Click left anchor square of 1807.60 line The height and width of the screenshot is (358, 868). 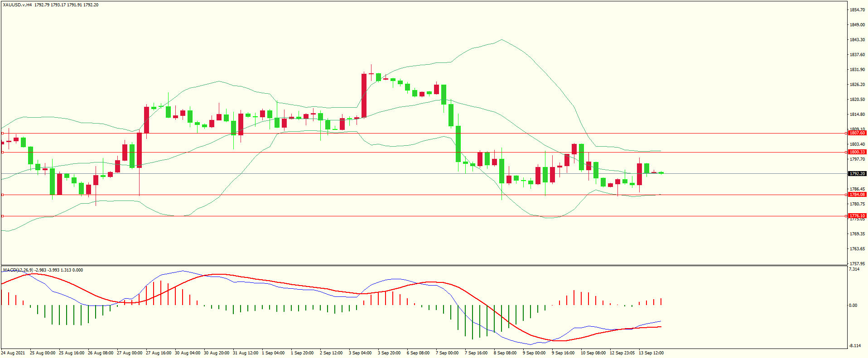(x=2, y=133)
